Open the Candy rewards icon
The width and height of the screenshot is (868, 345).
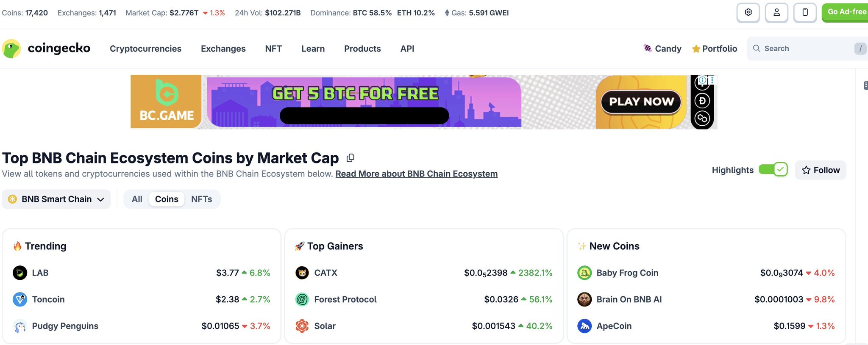click(648, 48)
